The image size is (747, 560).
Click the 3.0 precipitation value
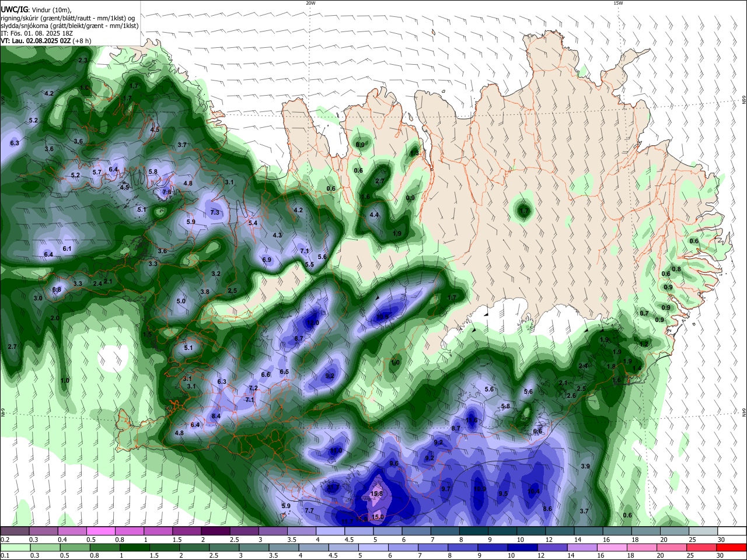(38, 298)
